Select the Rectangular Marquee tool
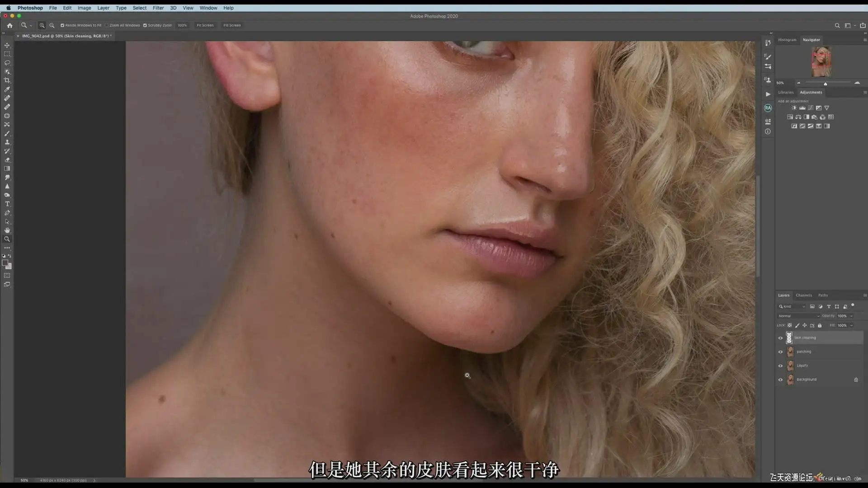868x488 pixels. tap(7, 54)
